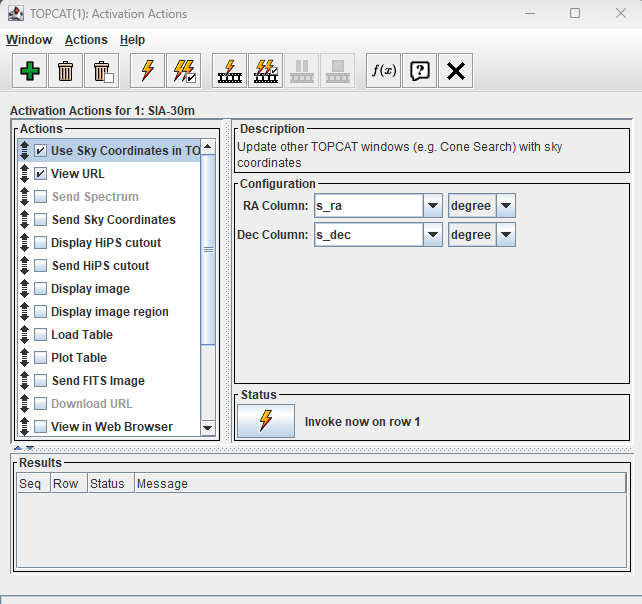The height and width of the screenshot is (604, 642).
Task: Open the Dec Column degree units dropdown
Action: (x=506, y=235)
